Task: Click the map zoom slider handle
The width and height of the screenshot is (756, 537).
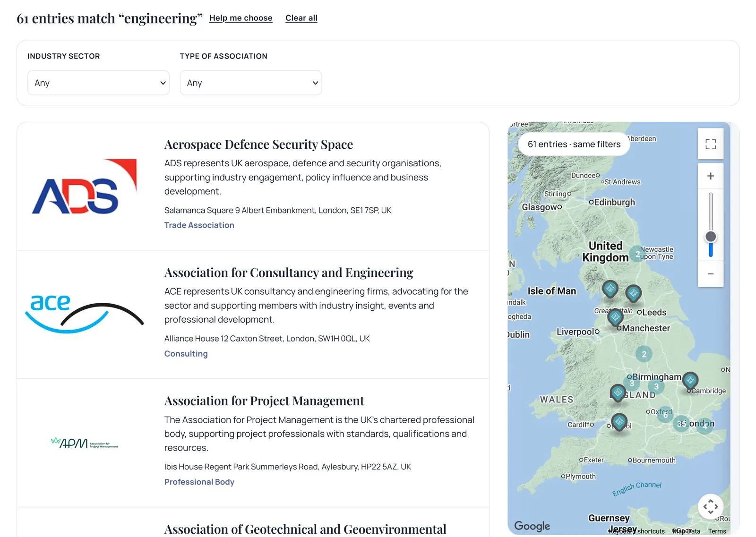Action: 710,237
